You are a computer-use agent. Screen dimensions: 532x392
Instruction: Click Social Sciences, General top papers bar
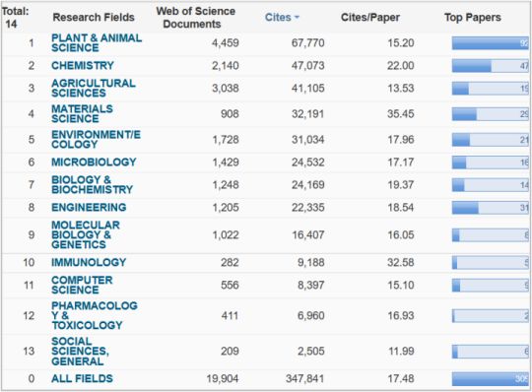(491, 352)
